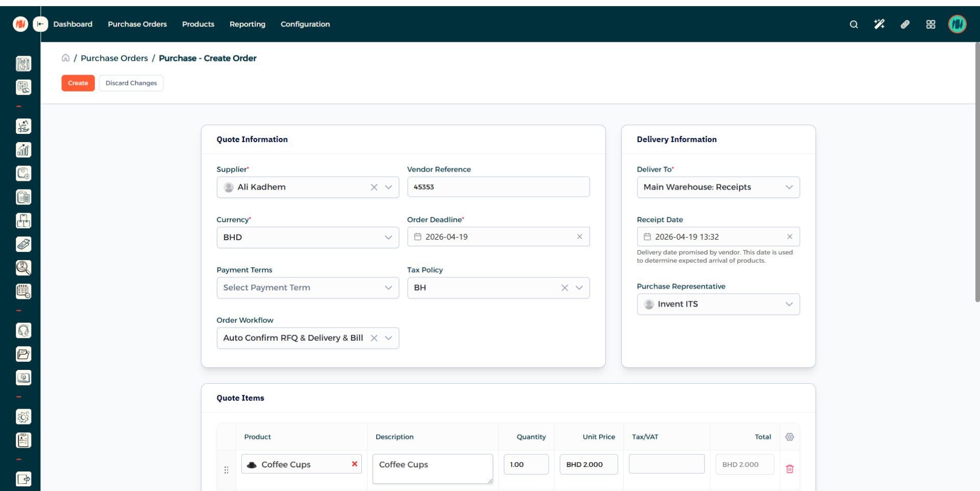Click the home breadcrumb icon

pyautogui.click(x=65, y=58)
